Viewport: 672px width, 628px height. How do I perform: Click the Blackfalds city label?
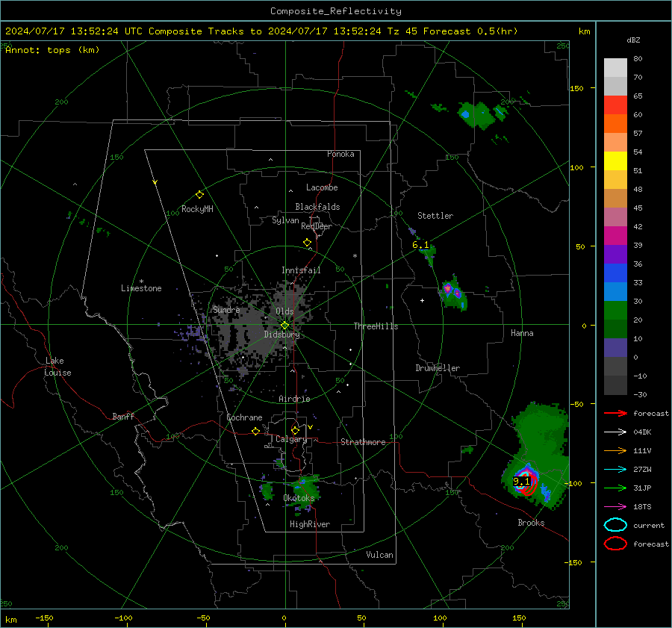[317, 207]
